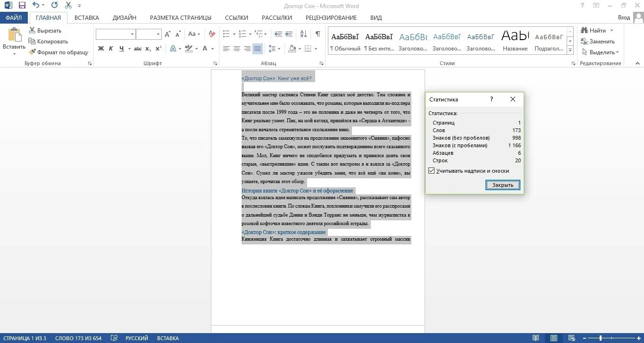644x343 pixels.
Task: Apply subscript formatting x₂
Action: [x=148, y=49]
